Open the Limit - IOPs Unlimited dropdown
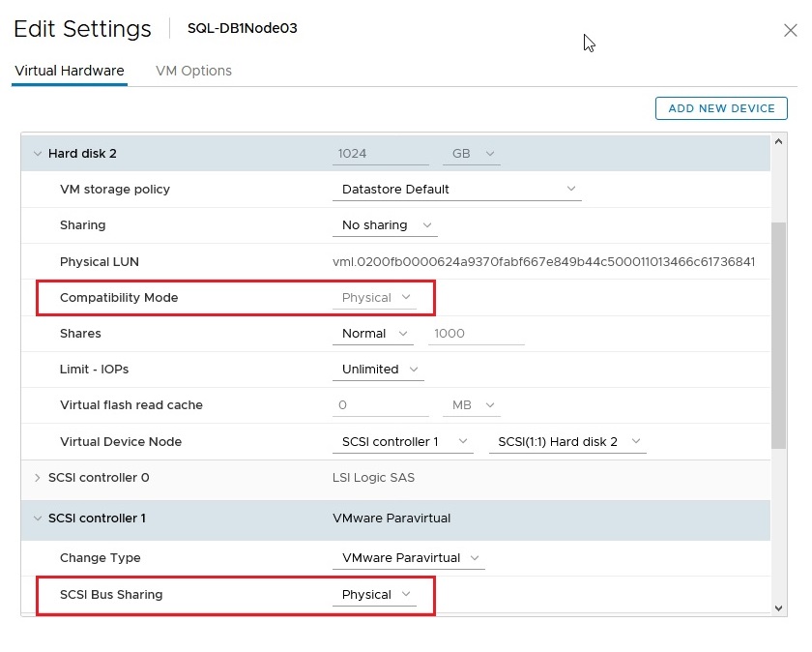 tap(379, 370)
